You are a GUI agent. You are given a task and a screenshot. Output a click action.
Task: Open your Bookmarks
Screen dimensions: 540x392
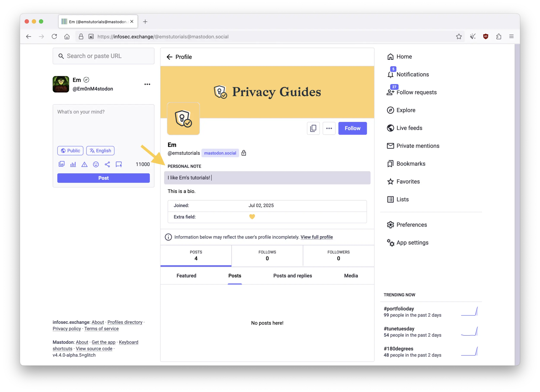point(410,163)
